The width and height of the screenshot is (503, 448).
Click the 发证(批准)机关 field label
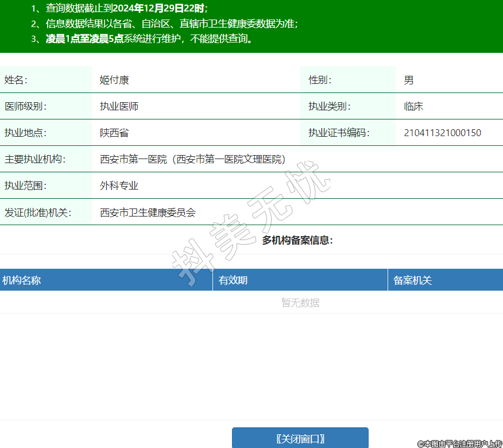(x=37, y=212)
